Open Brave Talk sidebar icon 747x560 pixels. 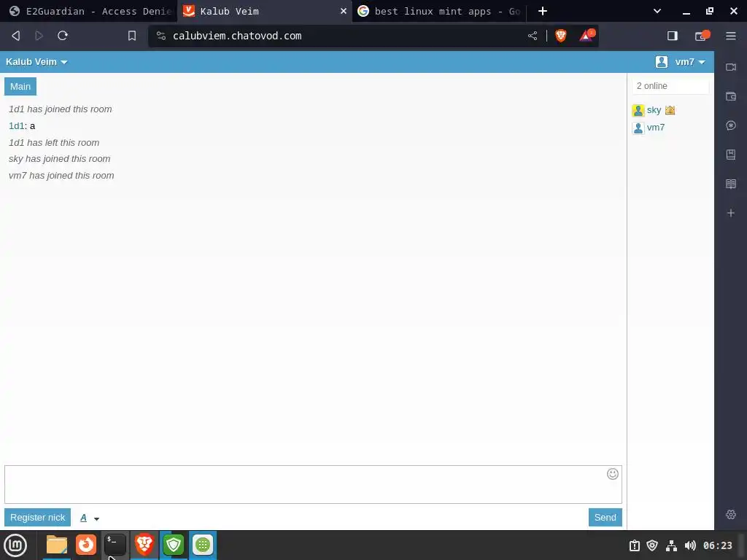(731, 67)
